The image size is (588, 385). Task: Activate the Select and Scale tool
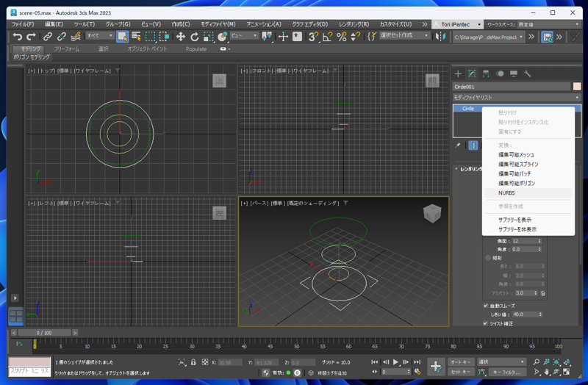coord(208,36)
